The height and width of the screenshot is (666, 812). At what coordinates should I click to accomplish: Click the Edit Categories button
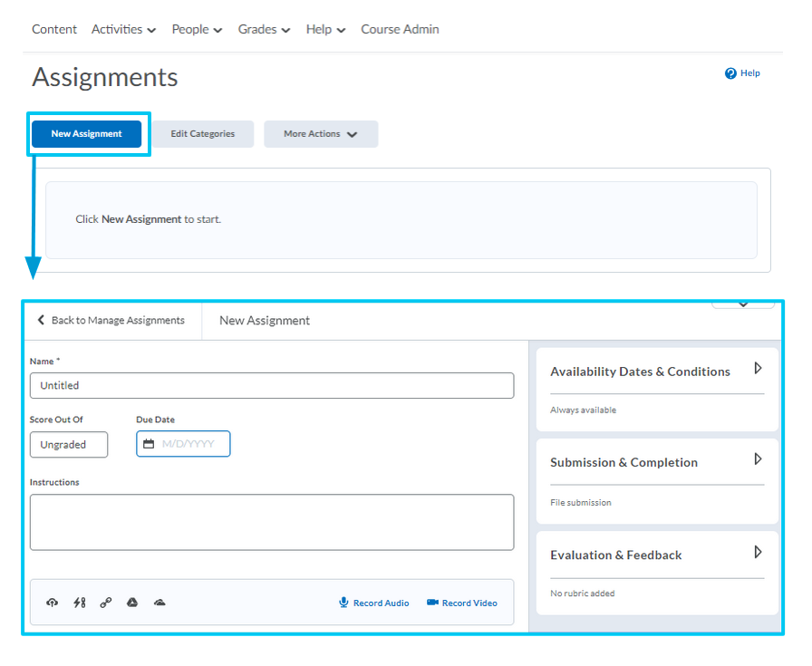tap(203, 134)
